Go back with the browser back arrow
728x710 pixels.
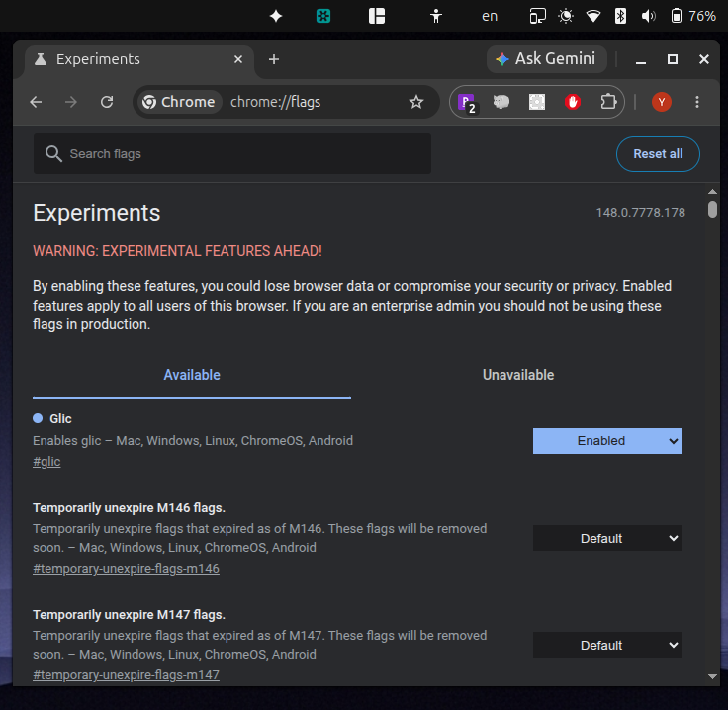36,102
